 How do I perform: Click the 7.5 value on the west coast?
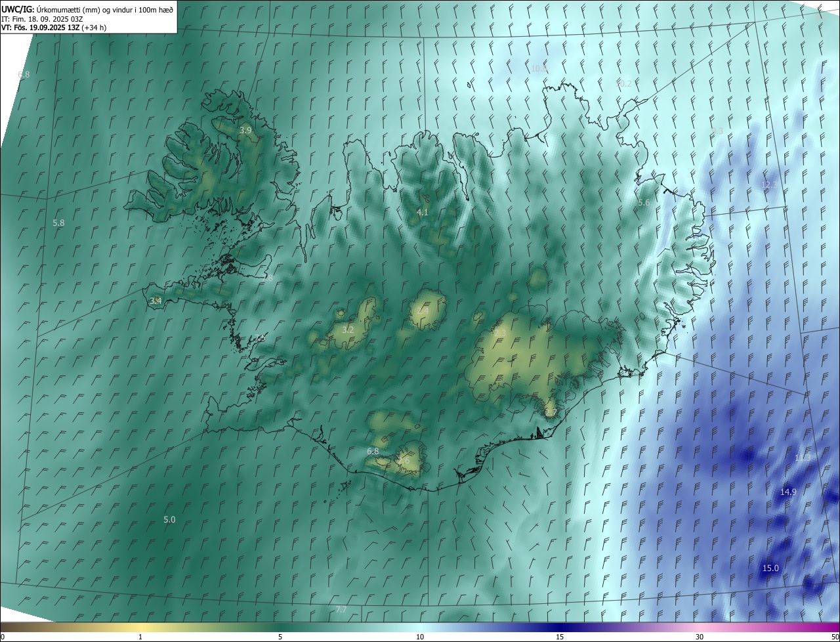(x=261, y=338)
